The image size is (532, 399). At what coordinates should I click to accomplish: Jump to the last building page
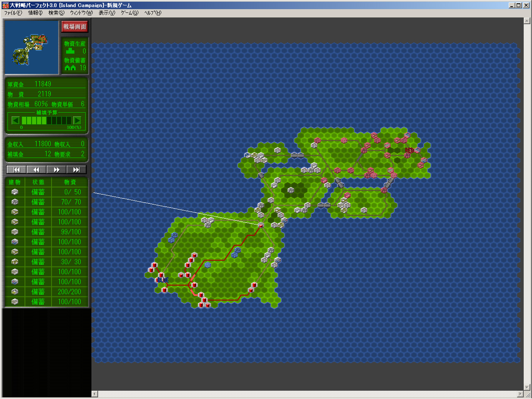click(x=76, y=170)
